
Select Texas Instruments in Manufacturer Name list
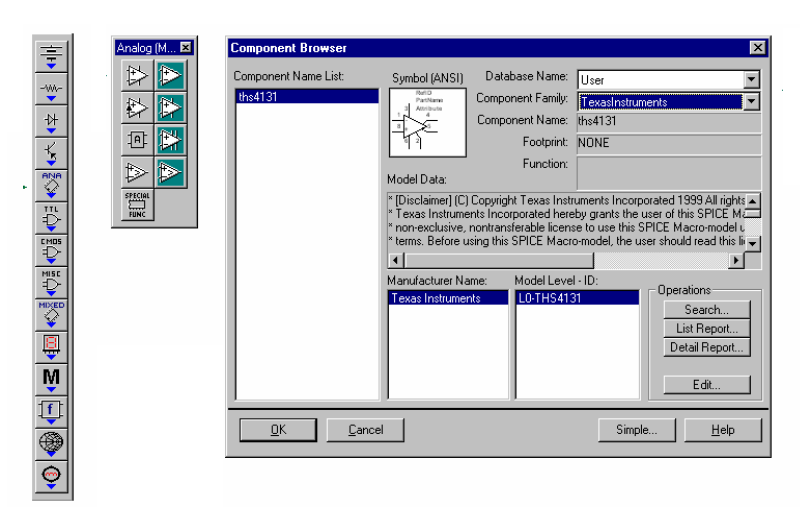pos(448,298)
